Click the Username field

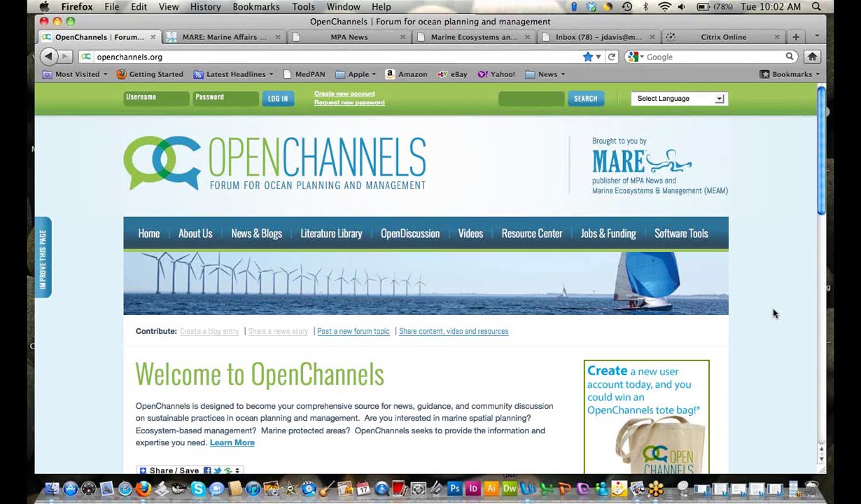click(x=156, y=99)
